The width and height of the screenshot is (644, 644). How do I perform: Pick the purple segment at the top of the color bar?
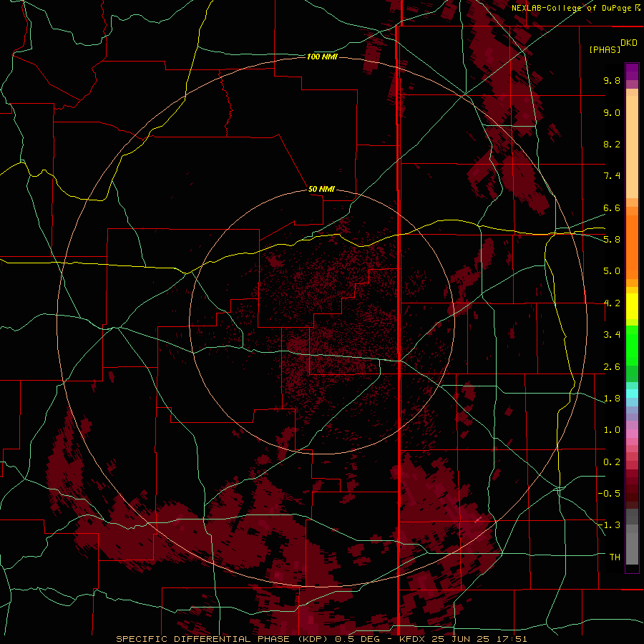(632, 72)
